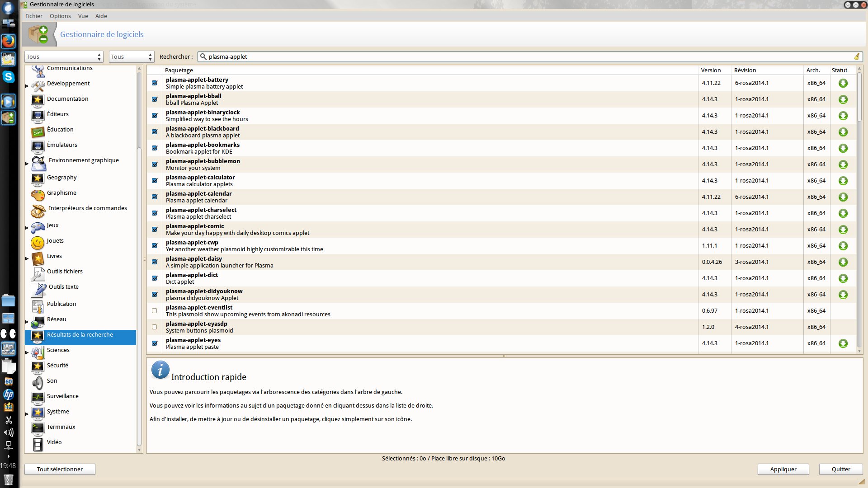This screenshot has width=868, height=488.
Task: Click the Terminaux category icon
Action: (x=38, y=427)
